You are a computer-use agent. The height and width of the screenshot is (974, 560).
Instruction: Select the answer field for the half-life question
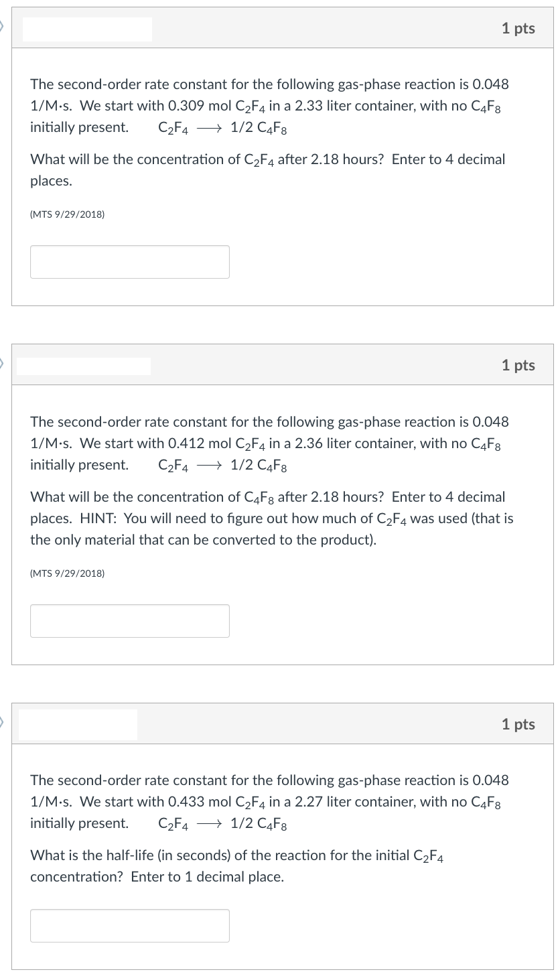pyautogui.click(x=129, y=925)
